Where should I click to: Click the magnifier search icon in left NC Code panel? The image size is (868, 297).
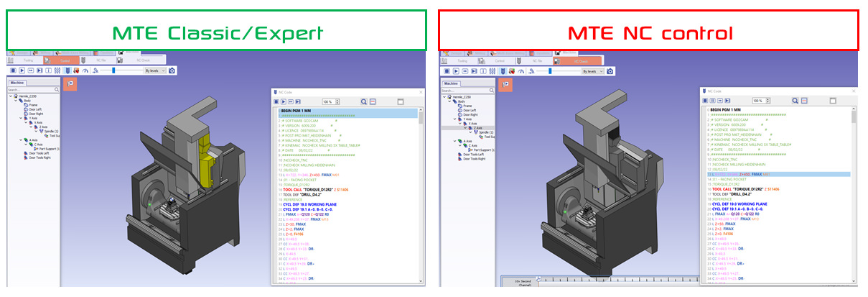pyautogui.click(x=364, y=101)
